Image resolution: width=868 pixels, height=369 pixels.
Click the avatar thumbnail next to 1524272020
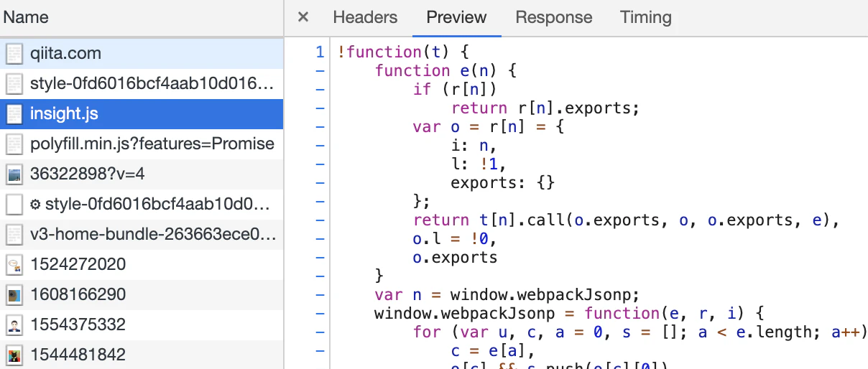[x=14, y=265]
